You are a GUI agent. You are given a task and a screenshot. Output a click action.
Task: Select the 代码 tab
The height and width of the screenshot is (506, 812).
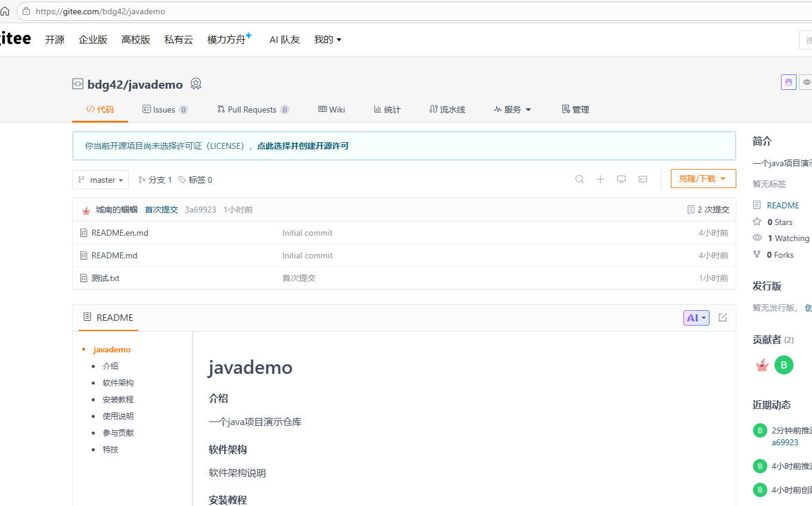(x=100, y=110)
